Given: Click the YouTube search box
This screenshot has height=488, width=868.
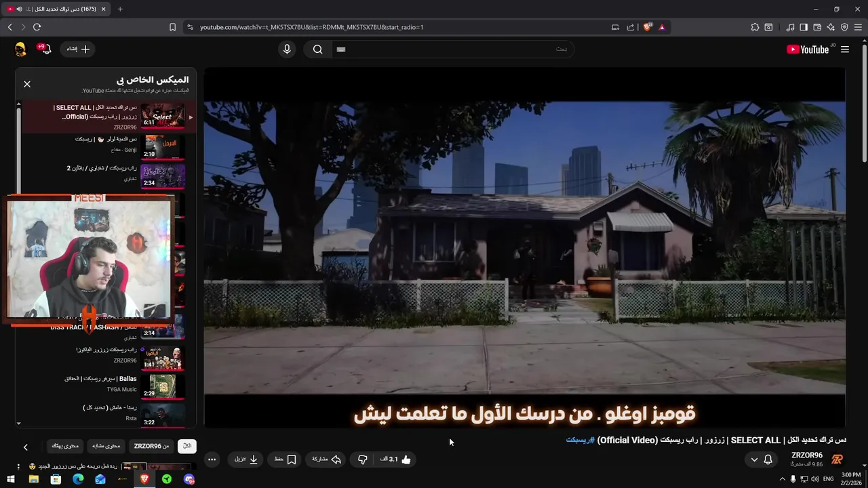Looking at the screenshot, I should tap(452, 49).
